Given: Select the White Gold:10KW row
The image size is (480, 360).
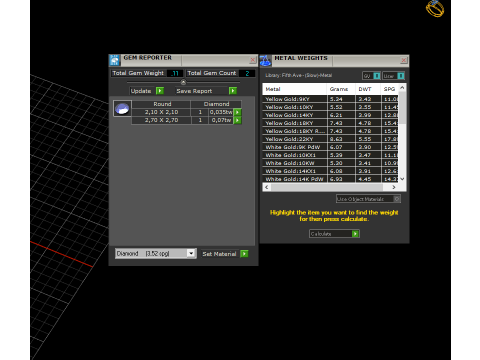Looking at the screenshot, I should (x=330, y=163).
